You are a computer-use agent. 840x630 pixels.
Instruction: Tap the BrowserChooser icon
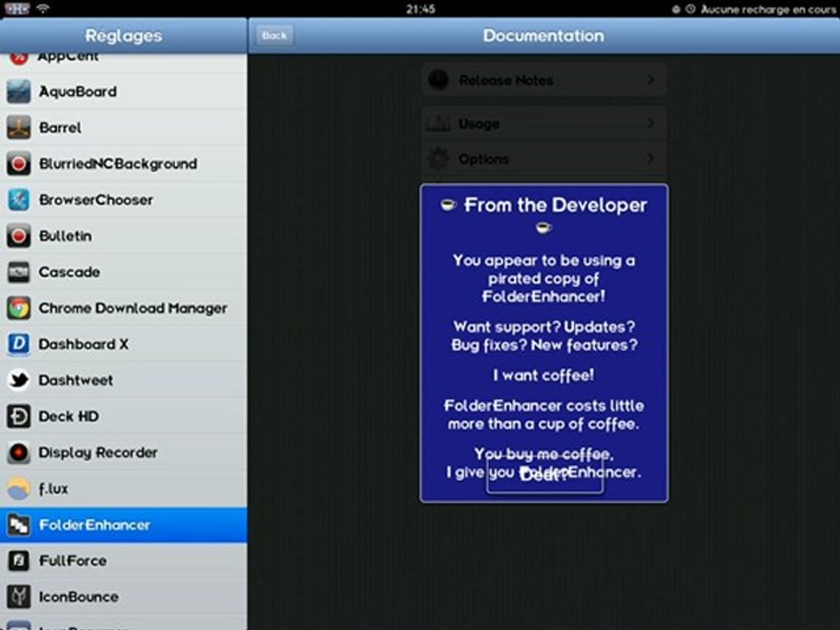point(18,199)
